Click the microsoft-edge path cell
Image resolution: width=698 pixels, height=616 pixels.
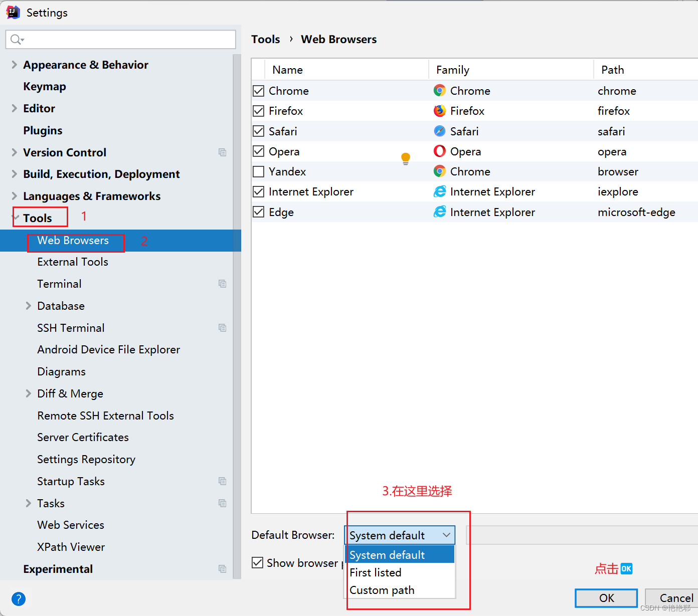tap(636, 212)
